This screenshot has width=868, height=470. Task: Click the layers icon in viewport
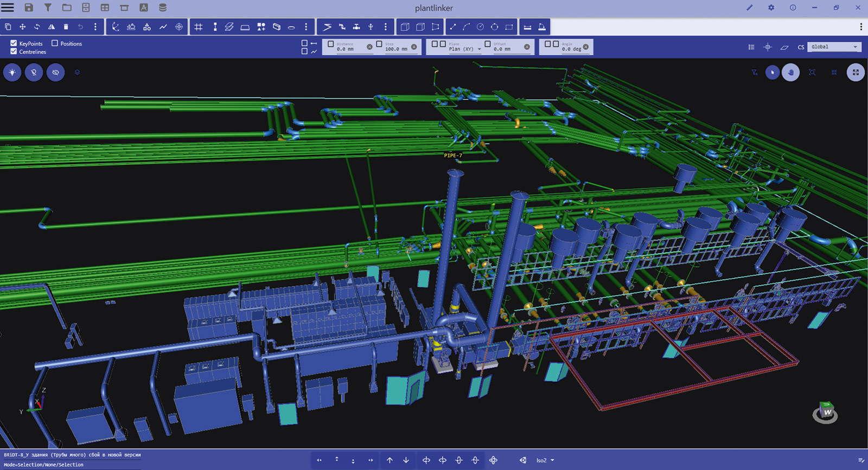(x=77, y=72)
